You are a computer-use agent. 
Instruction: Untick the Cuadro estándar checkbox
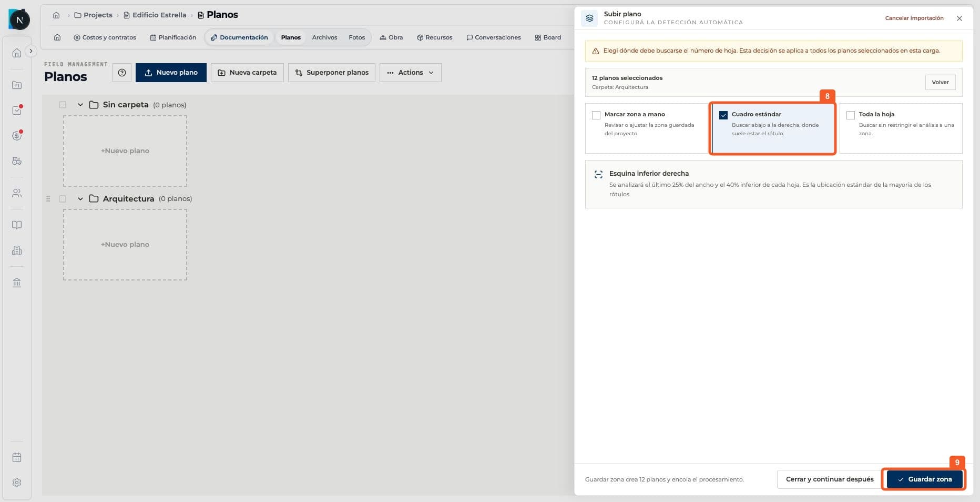point(723,115)
